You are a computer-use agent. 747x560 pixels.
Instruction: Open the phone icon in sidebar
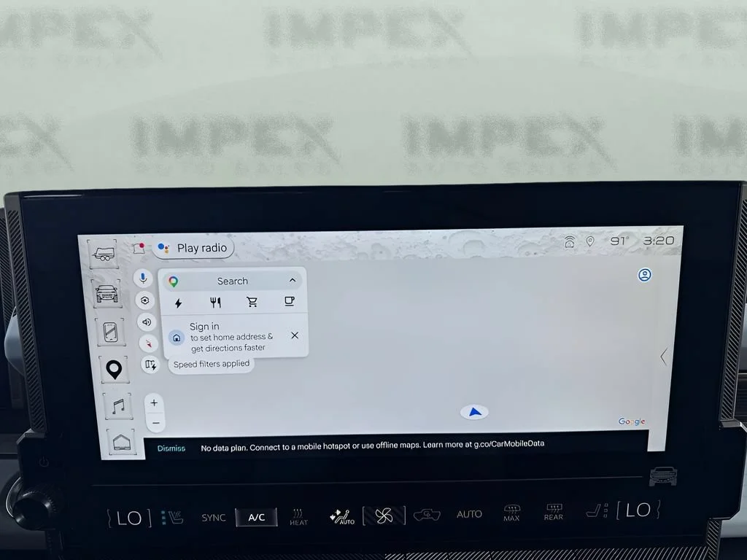point(111,332)
